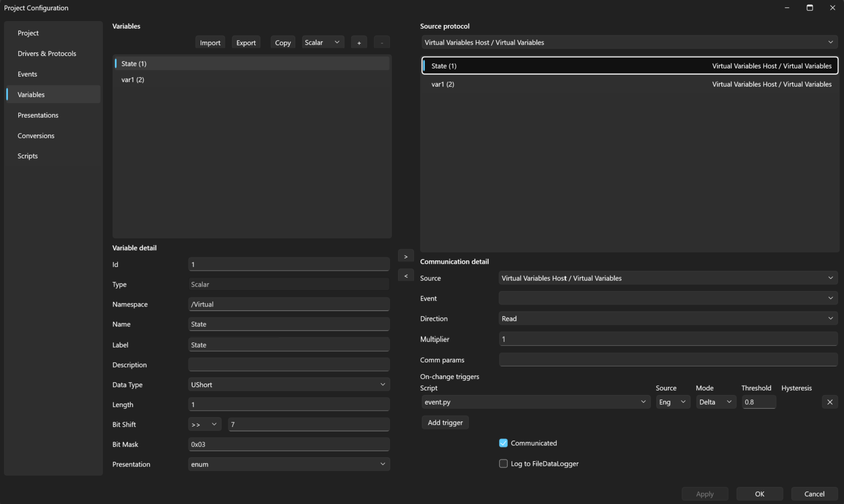Viewport: 844px width, 504px height.
Task: Click the add variable plus button
Action: [x=359, y=43]
